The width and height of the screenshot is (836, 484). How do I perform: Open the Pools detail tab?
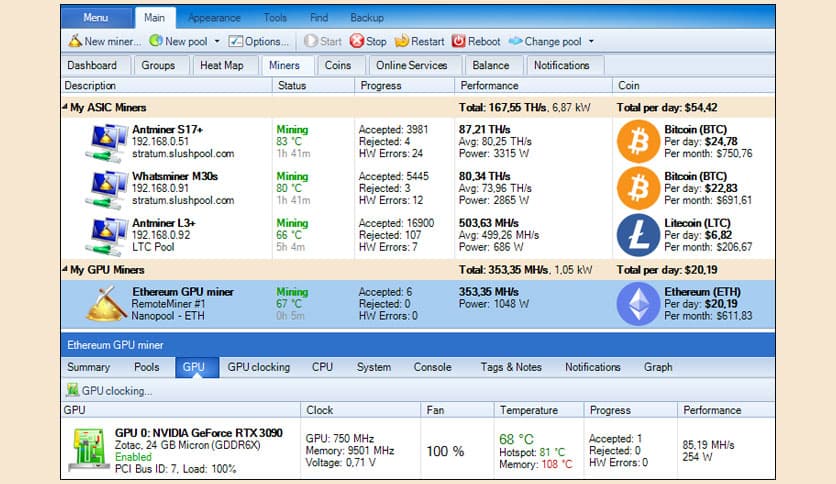147,367
